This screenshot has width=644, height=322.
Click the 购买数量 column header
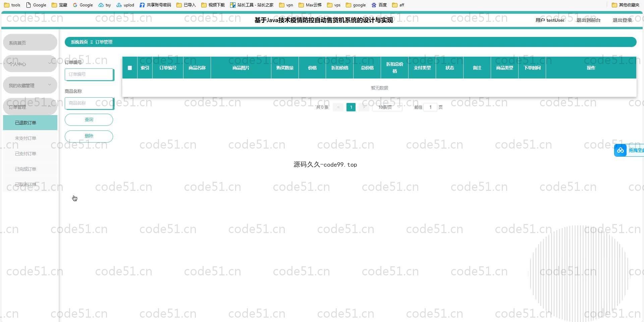285,68
